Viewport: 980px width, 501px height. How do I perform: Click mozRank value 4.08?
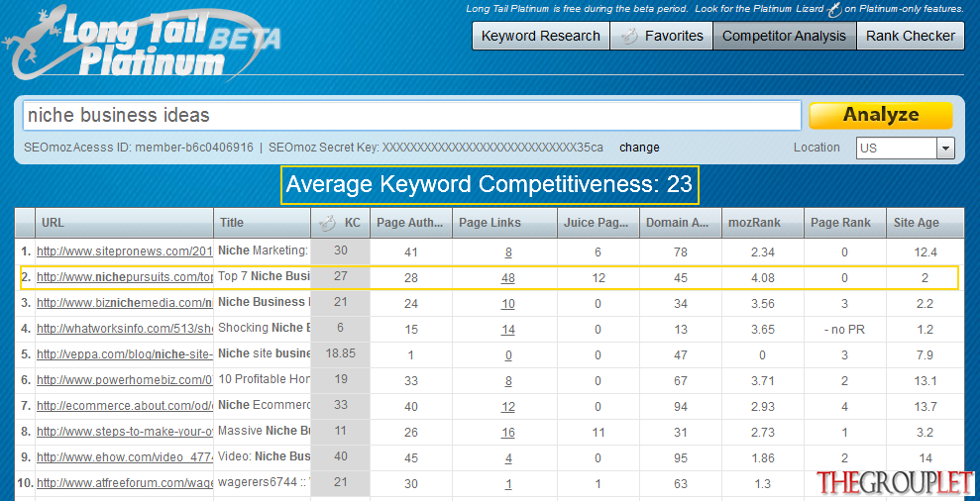(x=763, y=278)
